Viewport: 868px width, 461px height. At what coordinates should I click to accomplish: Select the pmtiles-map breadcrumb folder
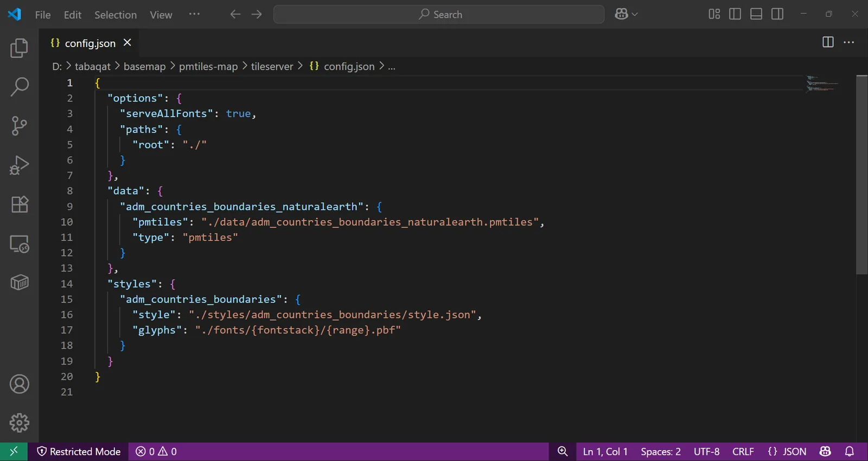coord(208,66)
